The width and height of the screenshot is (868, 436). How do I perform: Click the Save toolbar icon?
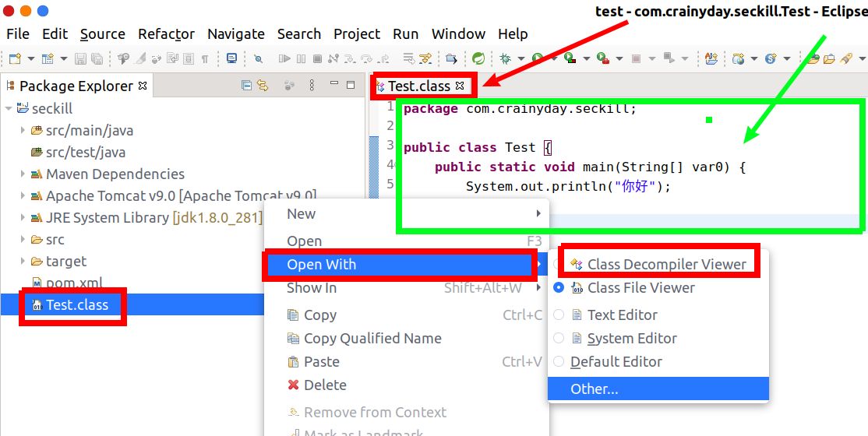point(81,58)
